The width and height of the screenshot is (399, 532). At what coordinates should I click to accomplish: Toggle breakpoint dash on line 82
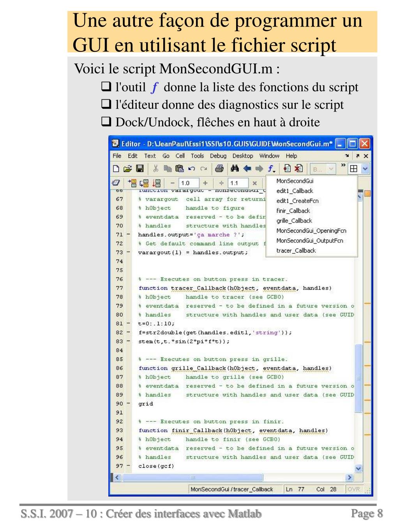point(129,332)
